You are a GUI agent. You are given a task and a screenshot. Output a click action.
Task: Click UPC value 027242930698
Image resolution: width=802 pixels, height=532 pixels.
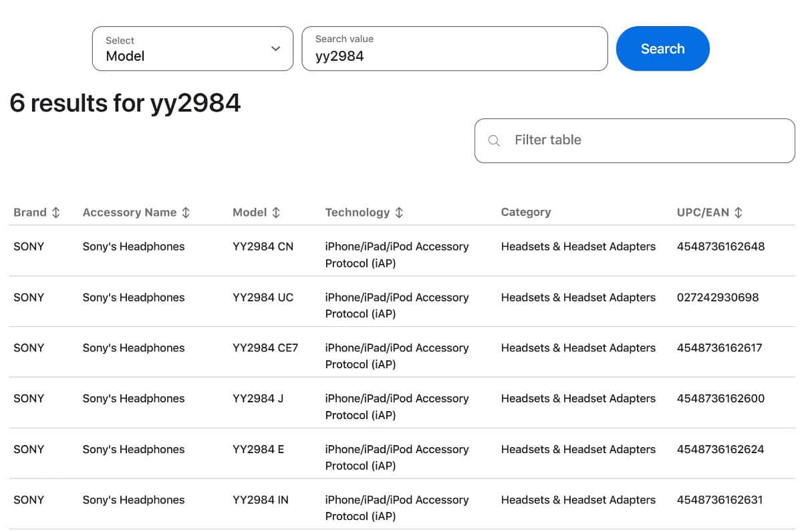(718, 297)
